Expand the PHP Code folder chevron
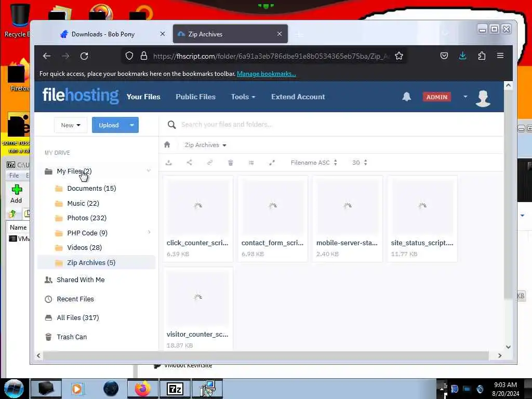Screen dimensions: 532x399 [149, 232]
